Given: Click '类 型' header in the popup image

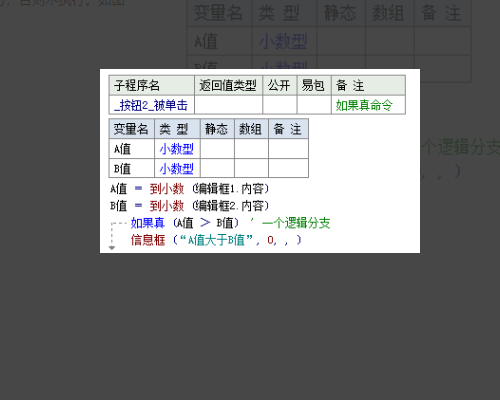Looking at the screenshot, I should coord(177,129).
